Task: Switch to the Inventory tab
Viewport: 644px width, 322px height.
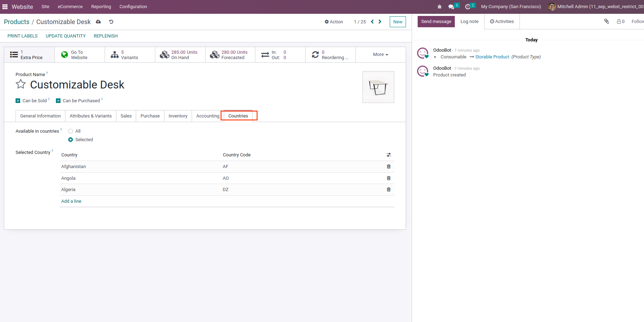Action: click(178, 116)
